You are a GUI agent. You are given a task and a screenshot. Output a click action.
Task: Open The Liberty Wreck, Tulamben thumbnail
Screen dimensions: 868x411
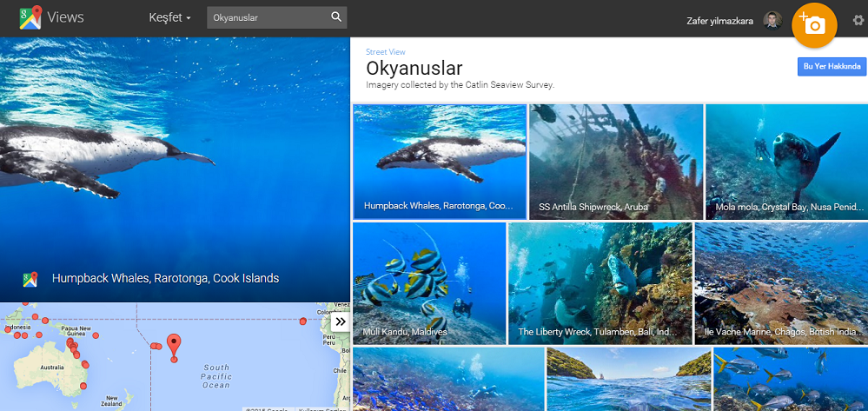(600, 282)
